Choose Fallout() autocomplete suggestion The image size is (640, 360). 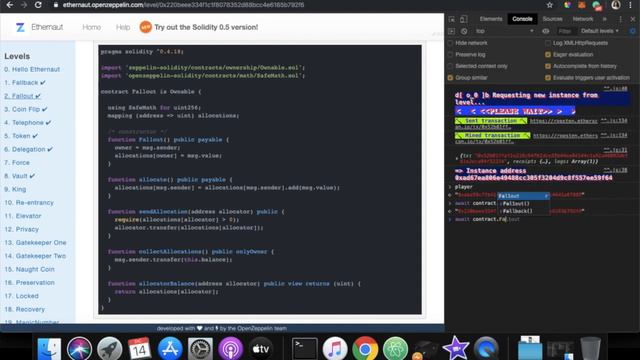tap(523, 203)
